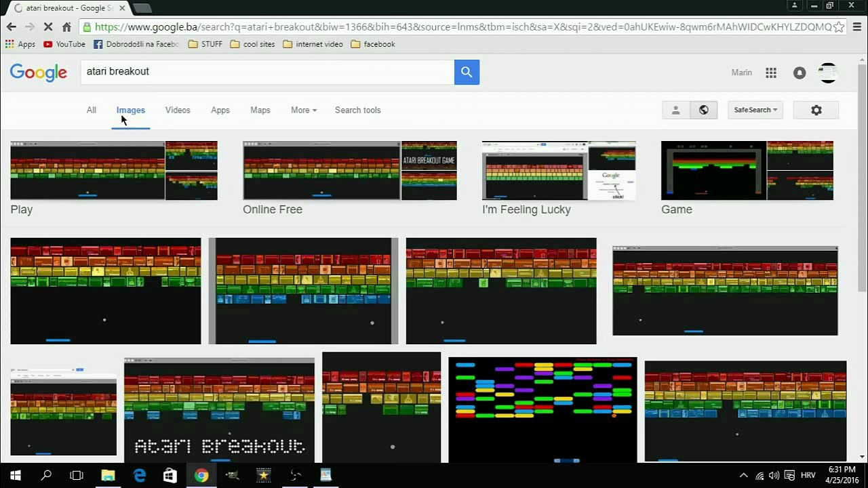Open the taskbar clock showing 6:31 PM
The width and height of the screenshot is (868, 488).
842,475
